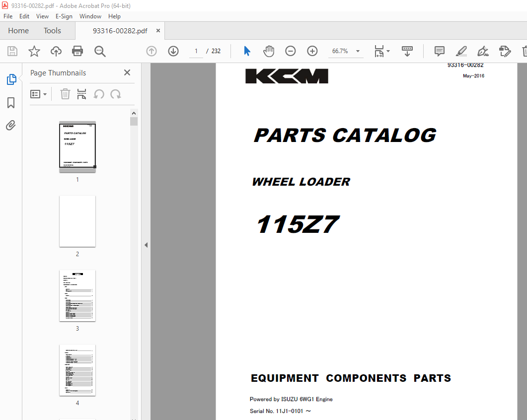Open the Sign document pen tool

[483, 51]
